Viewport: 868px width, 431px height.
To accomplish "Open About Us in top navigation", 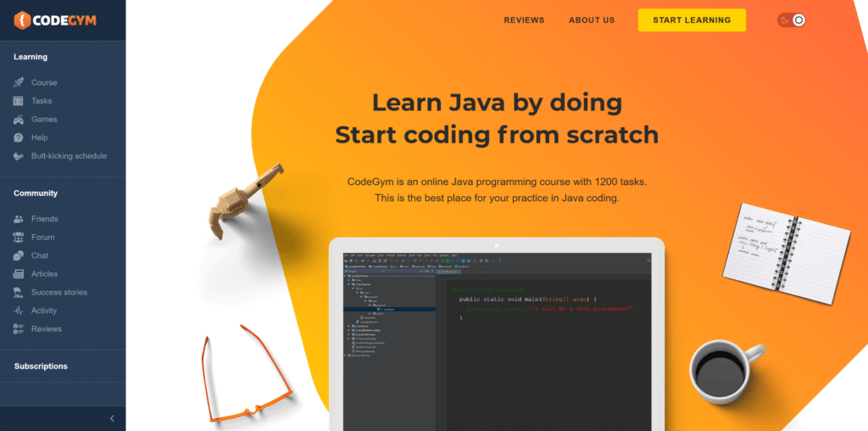I will pos(592,20).
